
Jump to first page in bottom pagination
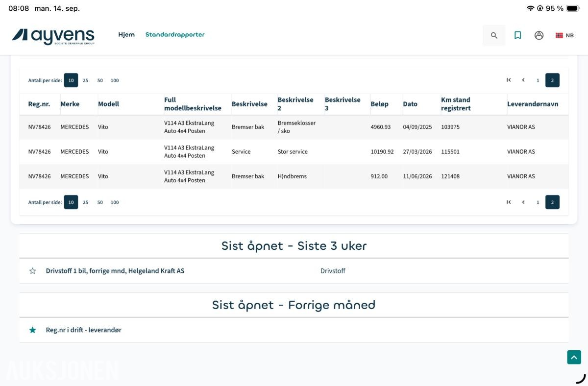pyautogui.click(x=509, y=202)
